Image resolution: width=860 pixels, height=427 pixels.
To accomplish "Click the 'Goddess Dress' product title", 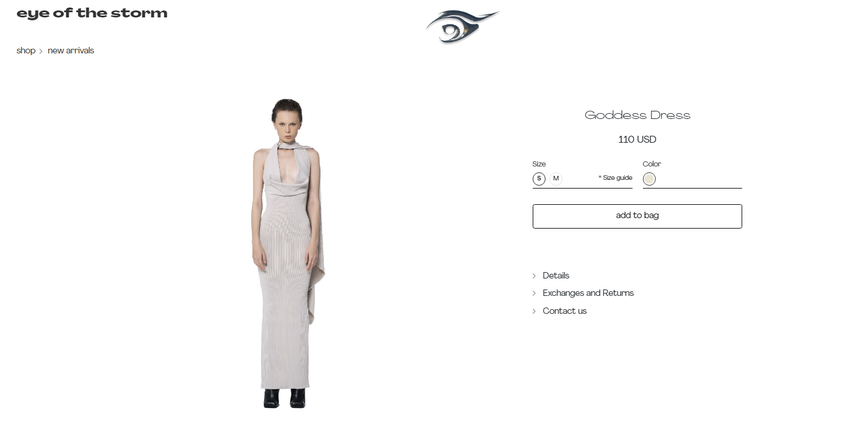I will coord(637,115).
